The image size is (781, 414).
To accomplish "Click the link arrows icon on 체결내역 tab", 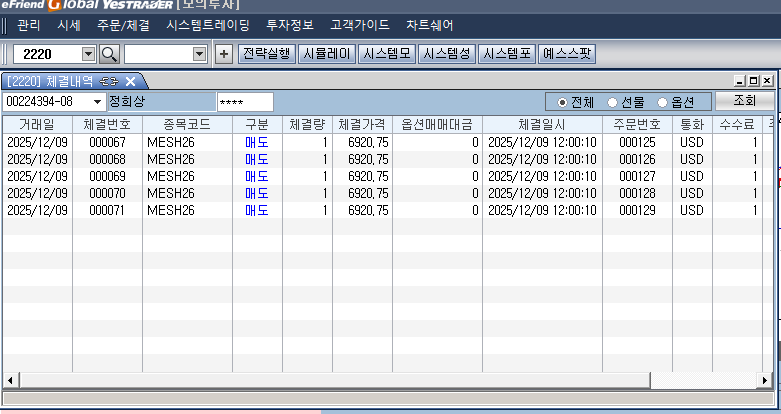I will point(109,81).
